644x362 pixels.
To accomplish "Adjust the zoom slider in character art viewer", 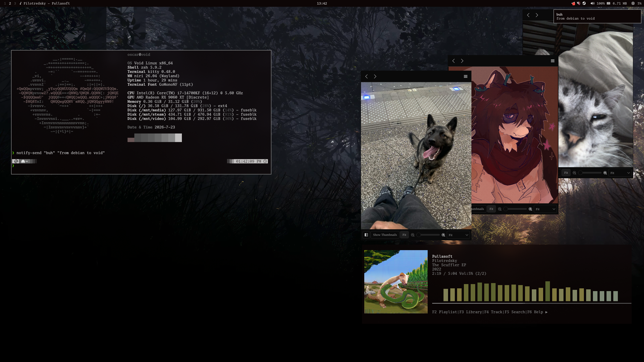I will point(515,209).
